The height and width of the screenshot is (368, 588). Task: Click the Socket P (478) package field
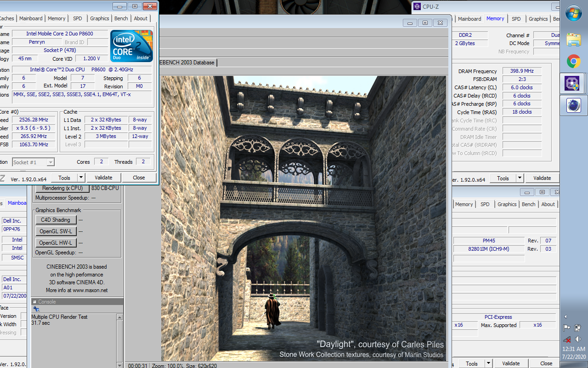pos(61,50)
